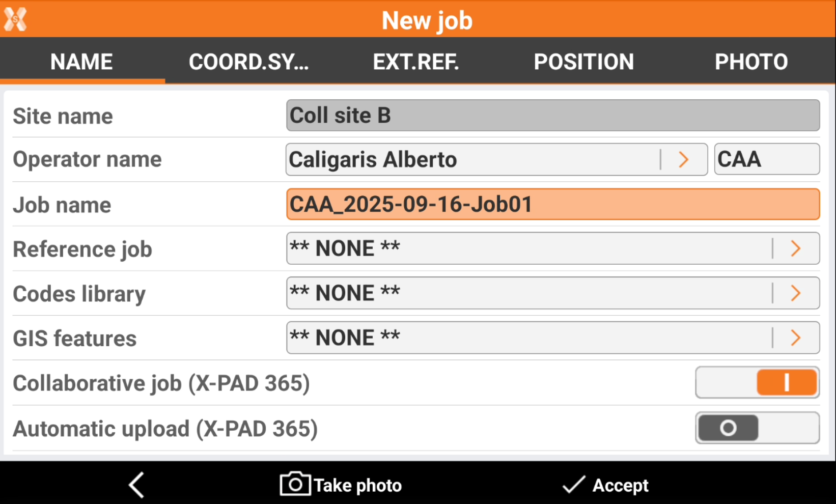The width and height of the screenshot is (836, 504).
Task: Click the Job name input field
Action: (x=552, y=205)
